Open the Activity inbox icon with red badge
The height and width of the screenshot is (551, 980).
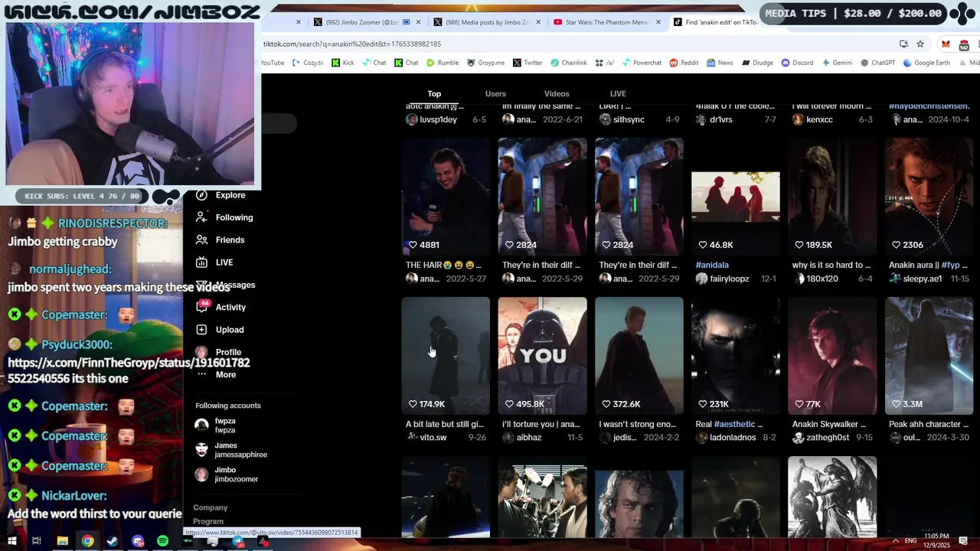coord(202,307)
